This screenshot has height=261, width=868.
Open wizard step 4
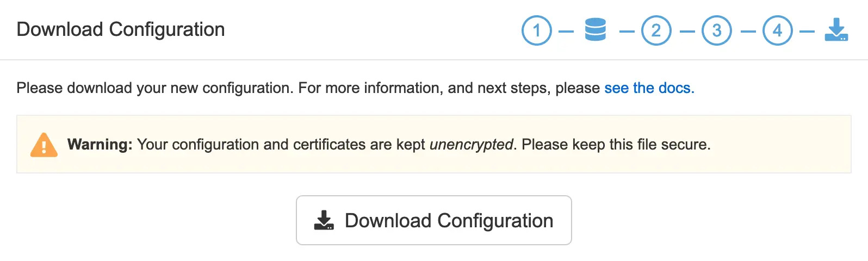[x=777, y=30]
